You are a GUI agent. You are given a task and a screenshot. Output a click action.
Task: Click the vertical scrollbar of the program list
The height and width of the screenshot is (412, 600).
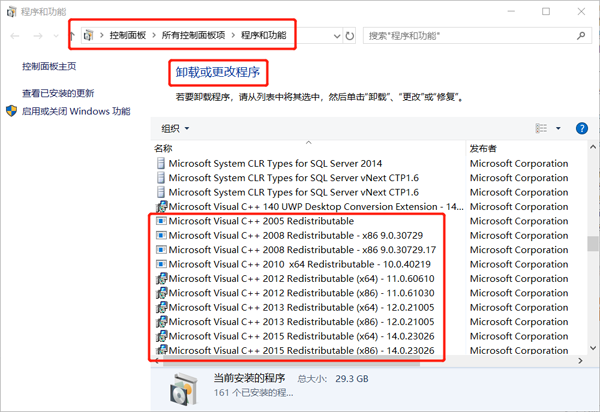tap(592, 243)
